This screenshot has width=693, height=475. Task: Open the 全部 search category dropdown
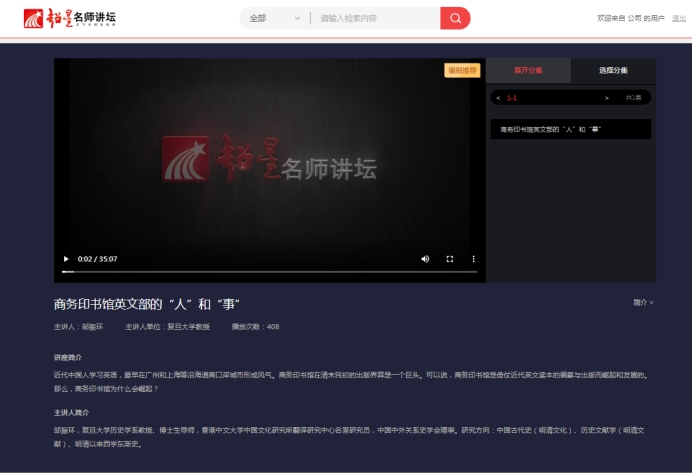(x=274, y=18)
